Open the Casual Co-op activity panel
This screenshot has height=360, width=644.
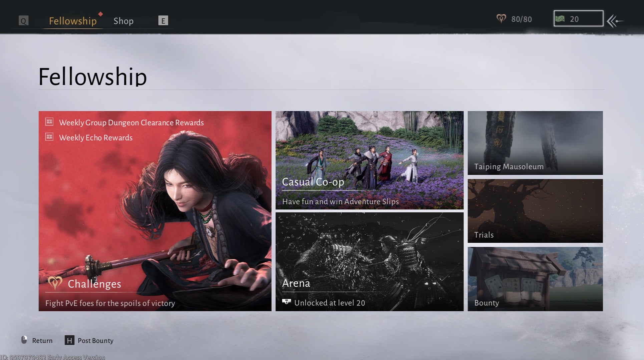[x=369, y=160]
